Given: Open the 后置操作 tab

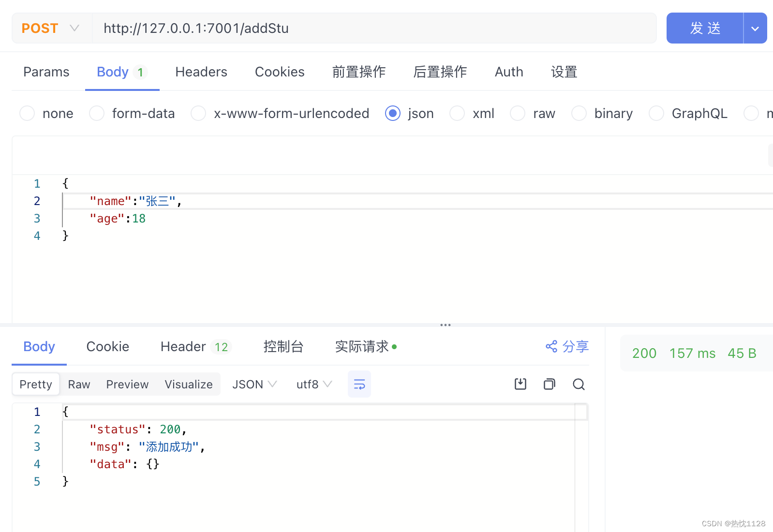Looking at the screenshot, I should coord(440,72).
